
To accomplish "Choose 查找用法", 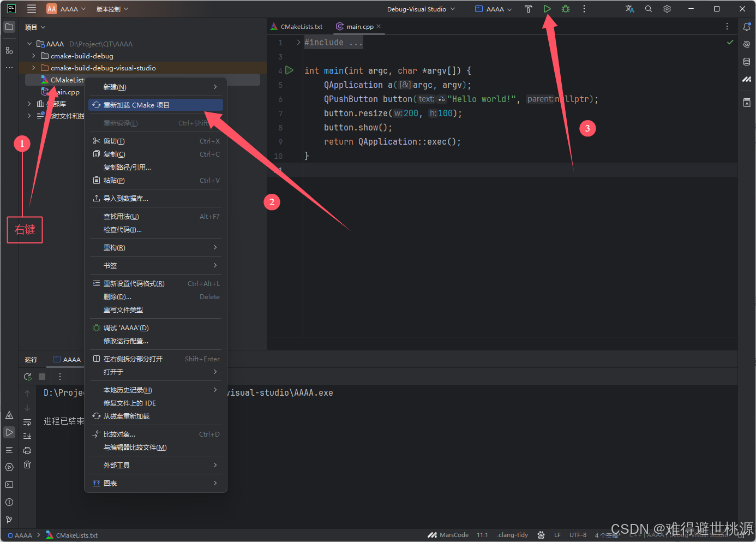I will [155, 217].
